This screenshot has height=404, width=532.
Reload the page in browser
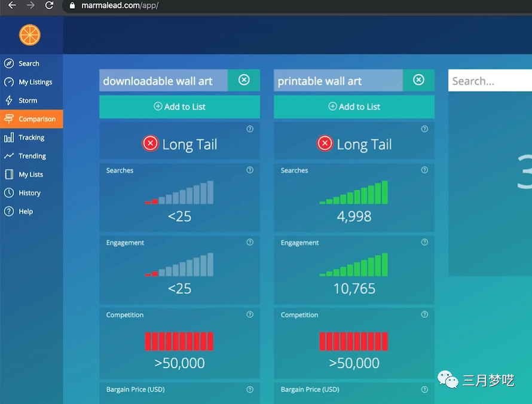(x=49, y=5)
